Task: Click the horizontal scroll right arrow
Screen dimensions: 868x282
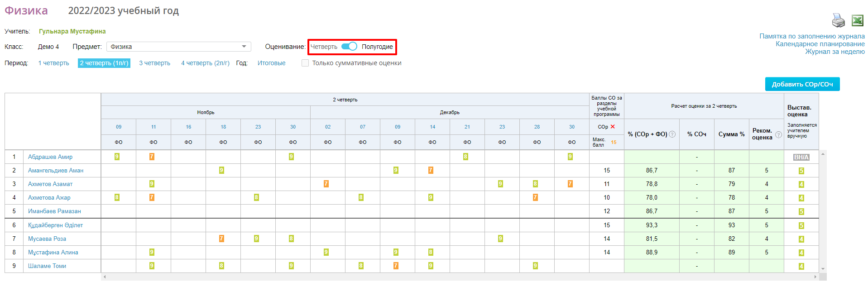Action: pyautogui.click(x=815, y=277)
